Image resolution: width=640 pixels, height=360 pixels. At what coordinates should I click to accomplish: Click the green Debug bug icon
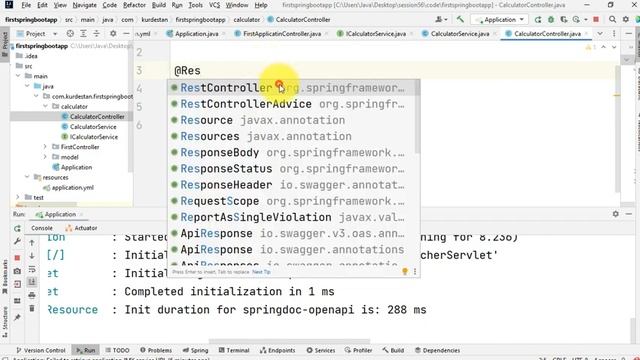click(x=551, y=19)
